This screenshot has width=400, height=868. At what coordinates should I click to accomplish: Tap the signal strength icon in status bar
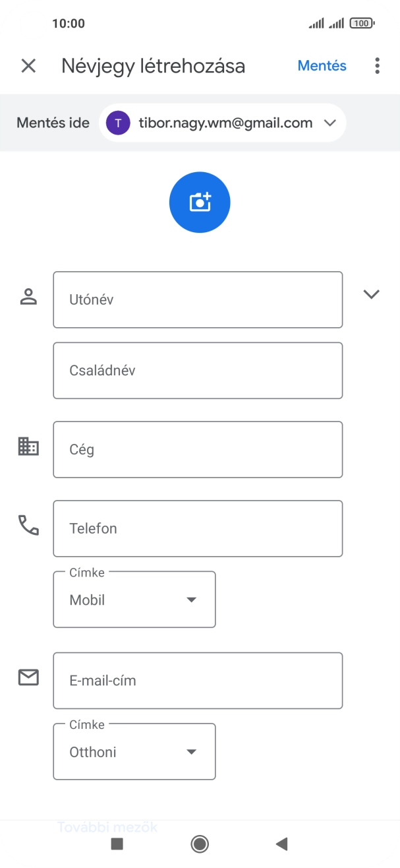coord(315,22)
